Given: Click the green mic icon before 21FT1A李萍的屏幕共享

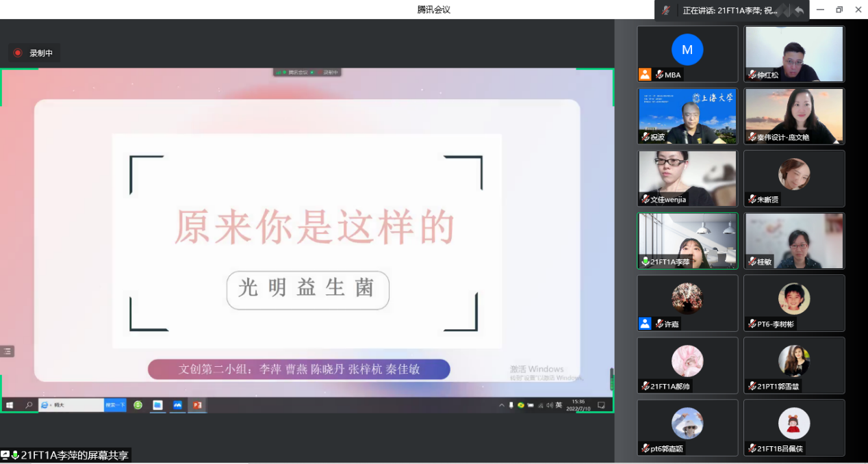Looking at the screenshot, I should point(16,455).
